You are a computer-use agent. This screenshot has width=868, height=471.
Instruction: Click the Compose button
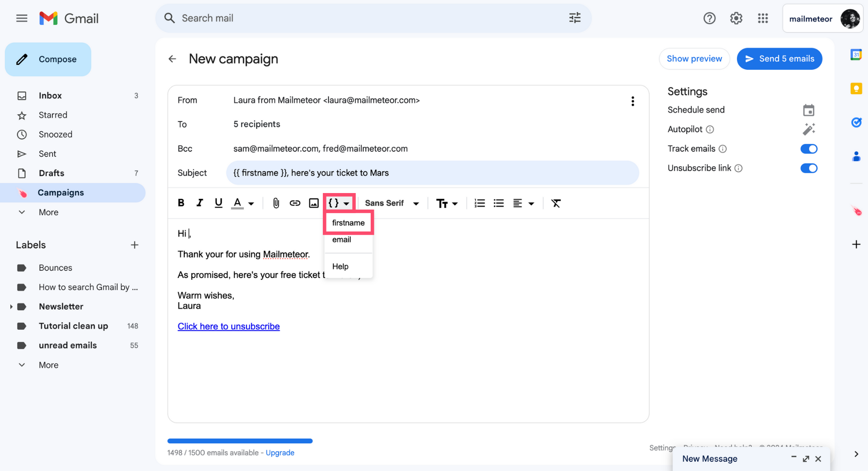(48, 59)
